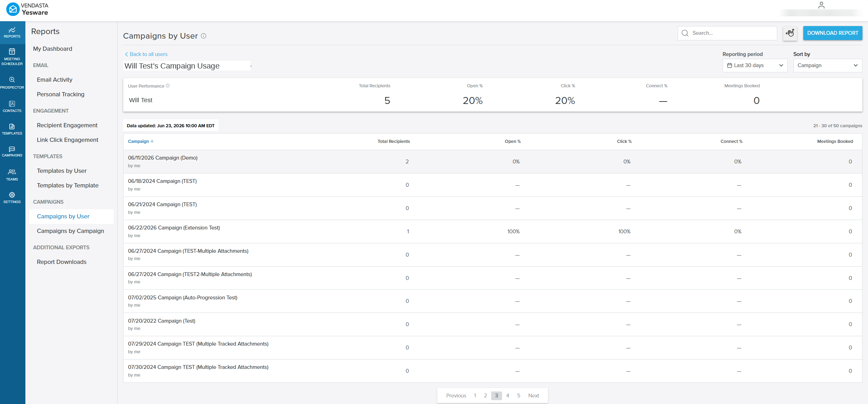Open the Templates sidebar icon
Viewport: 868px width, 404px height.
[x=12, y=129]
